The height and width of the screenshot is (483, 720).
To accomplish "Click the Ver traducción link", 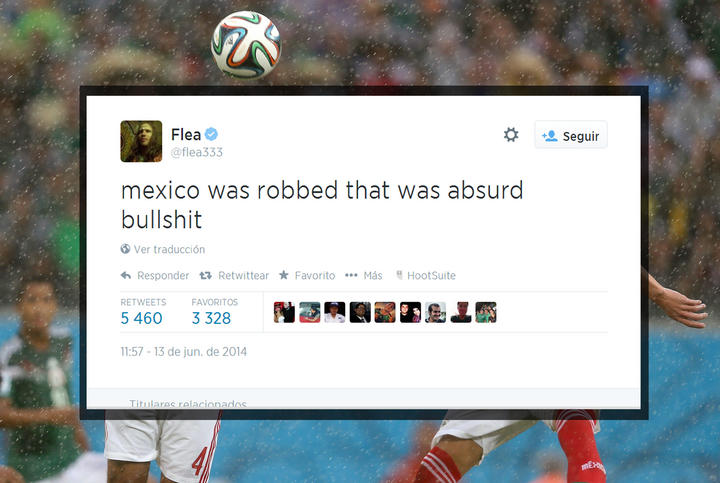I will click(169, 249).
